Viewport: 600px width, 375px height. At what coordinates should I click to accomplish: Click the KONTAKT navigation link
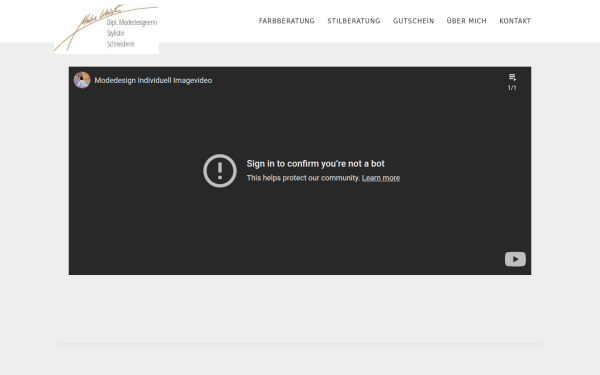point(515,21)
